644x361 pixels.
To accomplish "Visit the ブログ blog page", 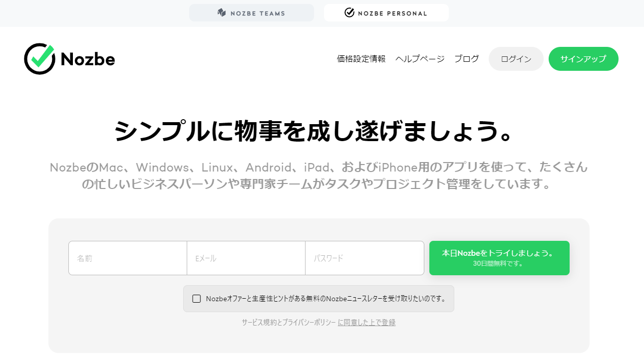I will 466,58.
